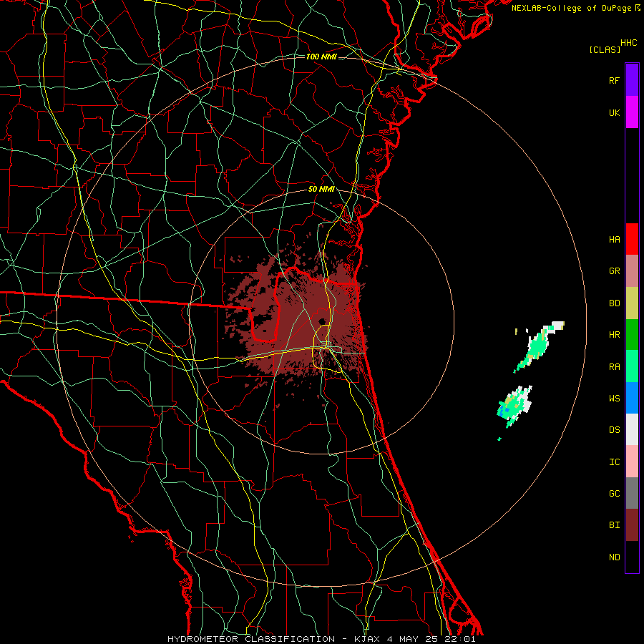The width and height of the screenshot is (644, 644).
Task: Click the '100 NMI' range ring label
Action: (321, 57)
